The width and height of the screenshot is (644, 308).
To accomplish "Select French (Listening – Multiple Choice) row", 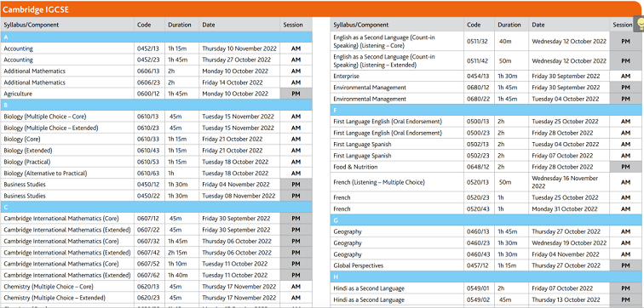I will click(486, 182).
